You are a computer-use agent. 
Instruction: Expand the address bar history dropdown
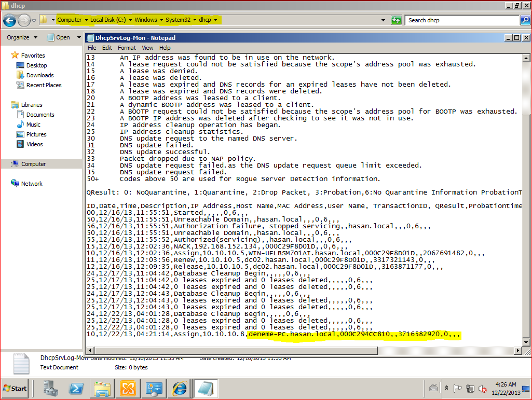click(x=383, y=20)
